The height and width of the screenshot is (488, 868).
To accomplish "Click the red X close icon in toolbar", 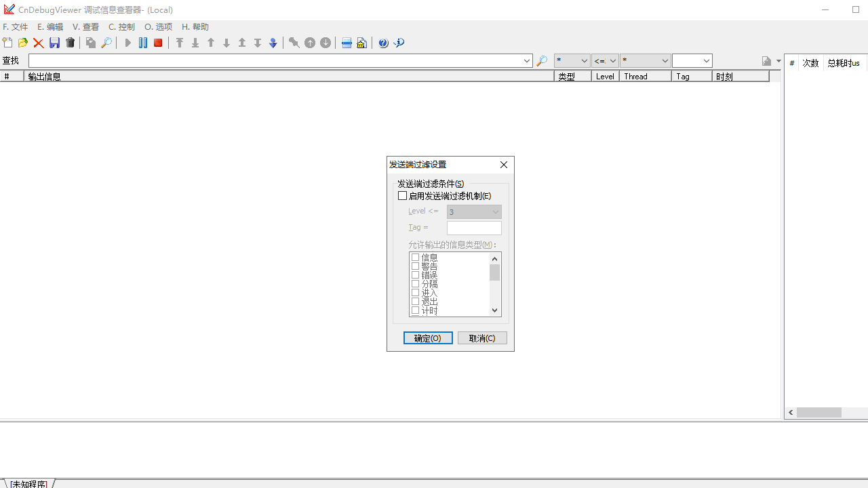I will tap(39, 43).
